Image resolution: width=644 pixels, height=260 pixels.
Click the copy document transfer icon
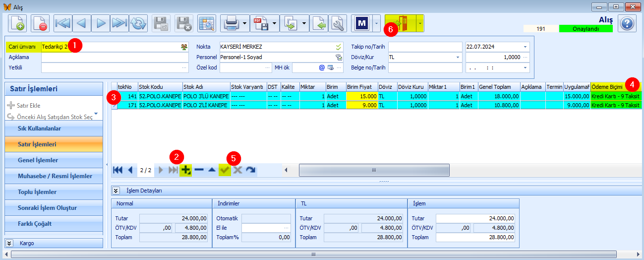pyautogui.click(x=291, y=23)
